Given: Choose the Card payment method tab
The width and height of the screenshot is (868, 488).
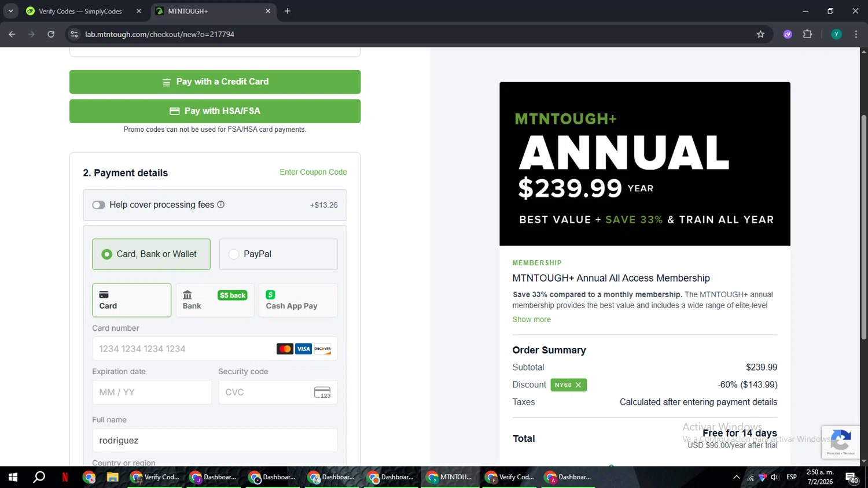Looking at the screenshot, I should (x=131, y=300).
